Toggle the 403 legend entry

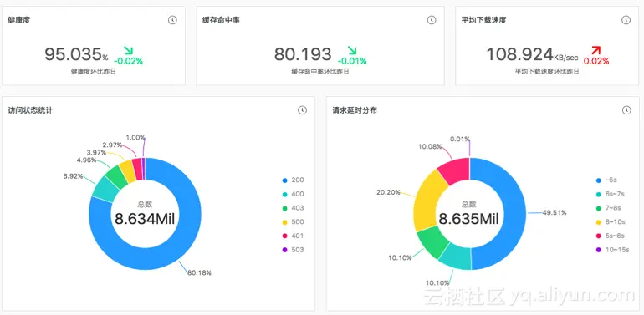[x=293, y=208]
